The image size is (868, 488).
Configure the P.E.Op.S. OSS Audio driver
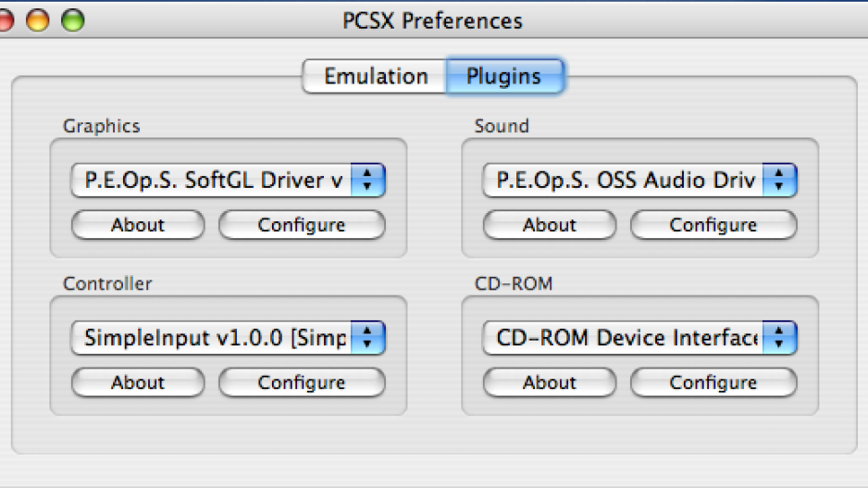click(713, 225)
